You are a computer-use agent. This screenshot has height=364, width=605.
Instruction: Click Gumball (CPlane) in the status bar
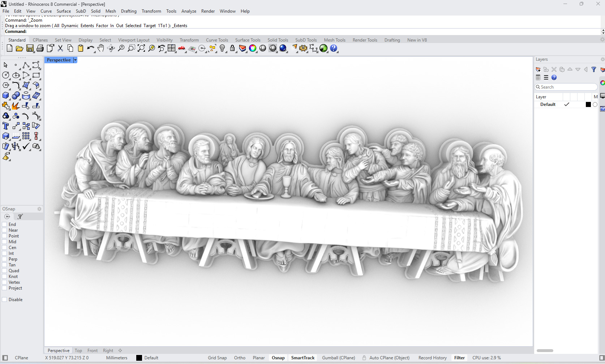point(339,358)
